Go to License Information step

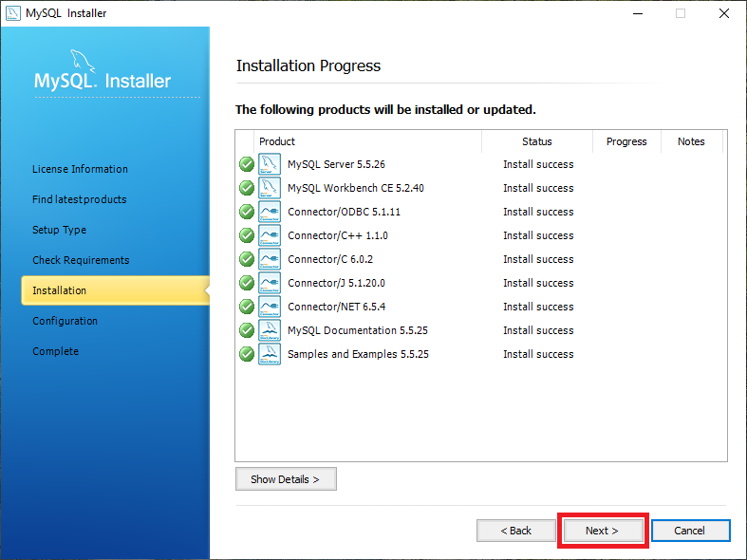point(80,169)
